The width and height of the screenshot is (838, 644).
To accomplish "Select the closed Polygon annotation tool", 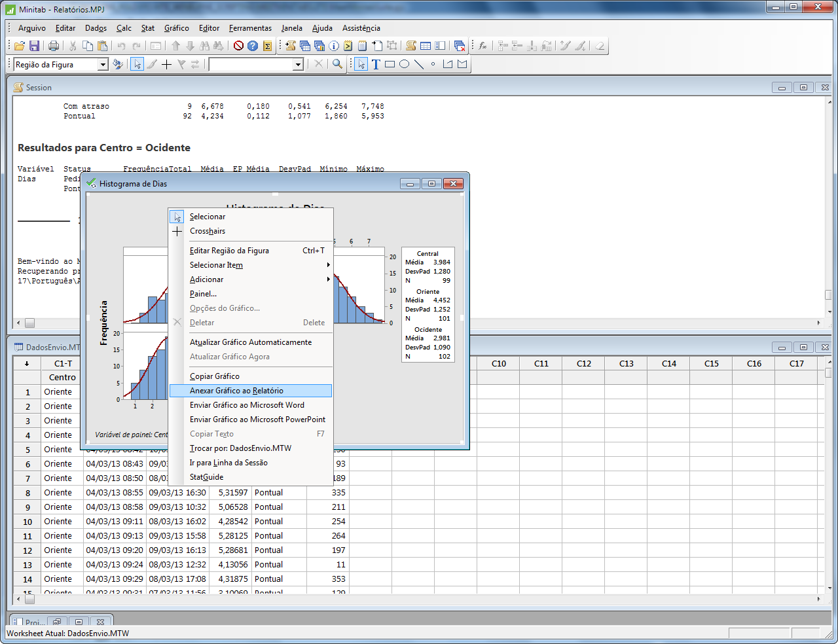I will [x=462, y=64].
